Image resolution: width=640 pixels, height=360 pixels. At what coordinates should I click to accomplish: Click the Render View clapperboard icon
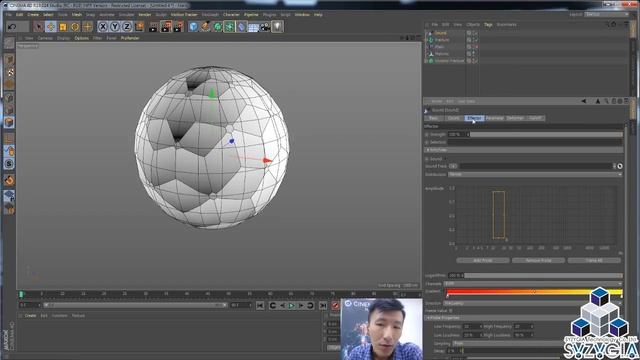(x=153, y=27)
